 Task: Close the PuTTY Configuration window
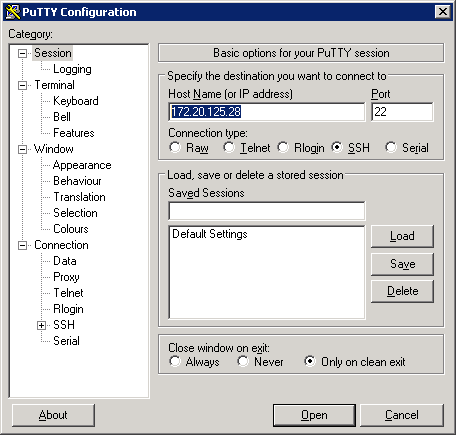pos(443,12)
